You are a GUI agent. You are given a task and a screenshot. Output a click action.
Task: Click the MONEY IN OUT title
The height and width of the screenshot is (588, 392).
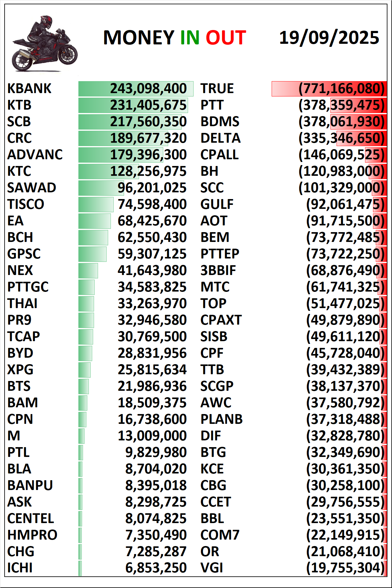pyautogui.click(x=175, y=38)
